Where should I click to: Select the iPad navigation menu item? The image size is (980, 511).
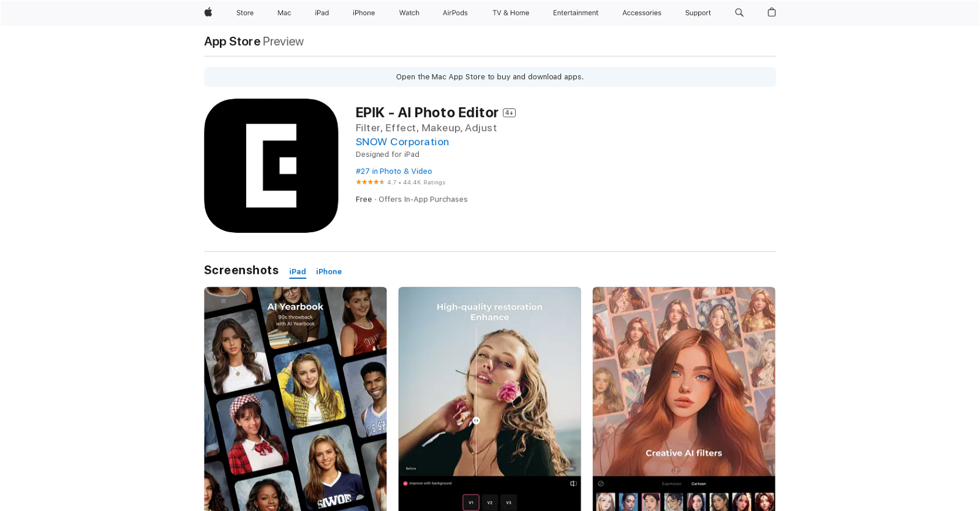click(322, 13)
